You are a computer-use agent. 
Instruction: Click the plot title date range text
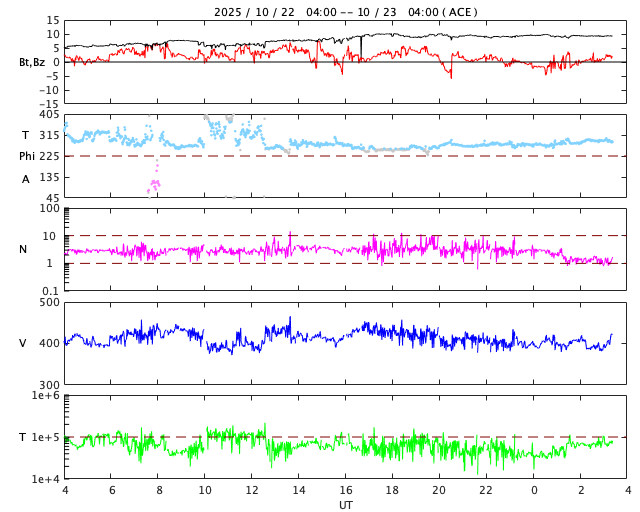click(345, 12)
